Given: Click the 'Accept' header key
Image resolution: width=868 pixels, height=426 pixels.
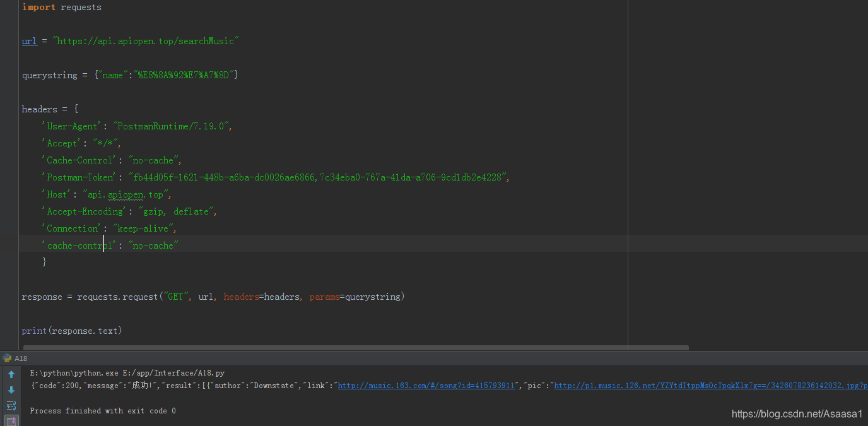Looking at the screenshot, I should [x=62, y=143].
